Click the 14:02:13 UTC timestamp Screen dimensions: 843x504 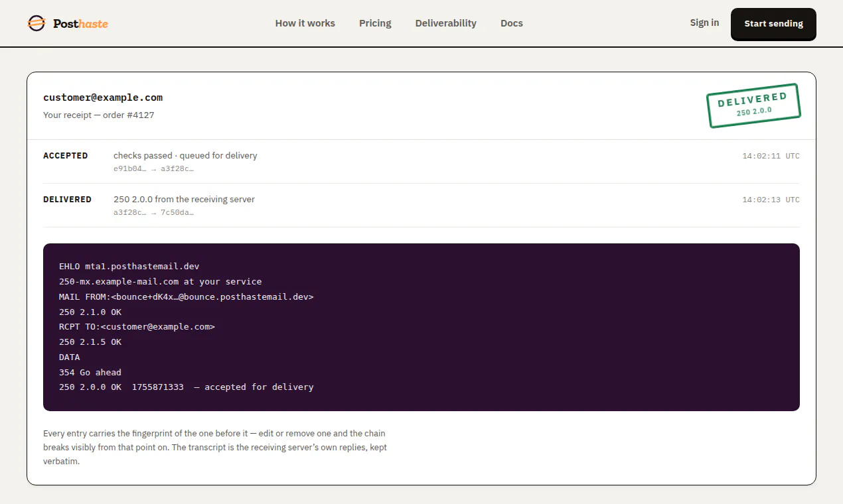click(x=771, y=200)
